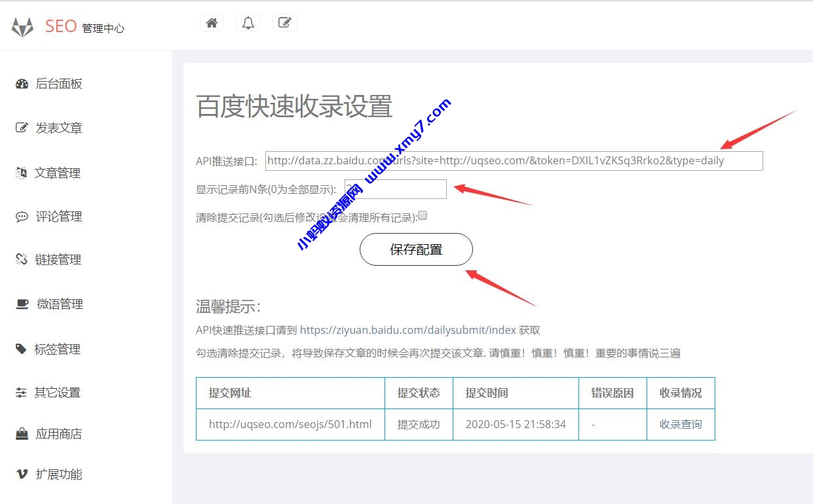Select 文章管理 in the sidebar
813x504 pixels.
point(56,173)
